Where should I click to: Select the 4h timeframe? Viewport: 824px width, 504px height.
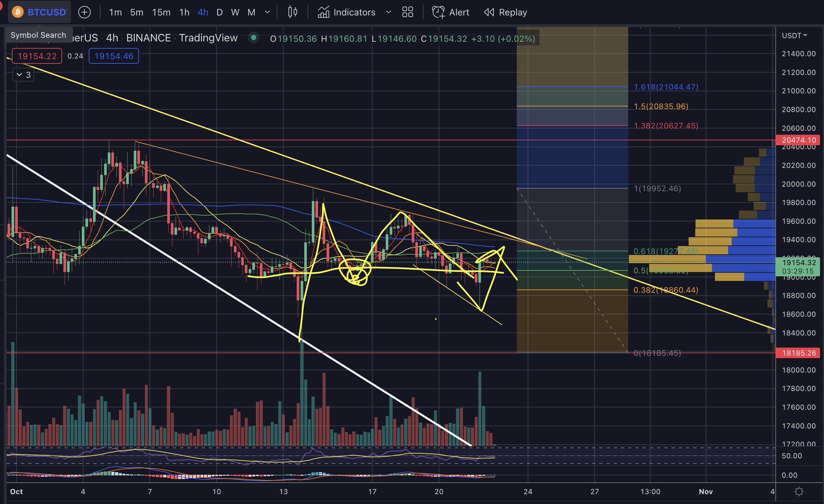point(203,12)
